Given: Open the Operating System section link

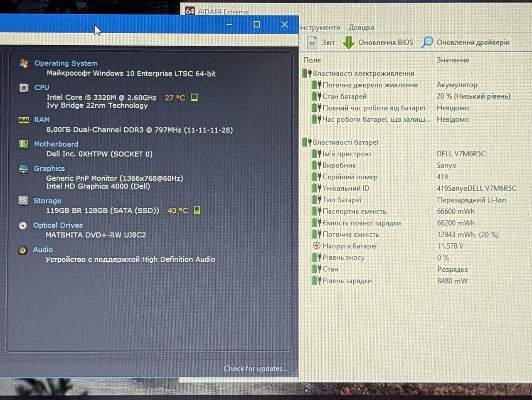Looking at the screenshot, I should (66, 63).
